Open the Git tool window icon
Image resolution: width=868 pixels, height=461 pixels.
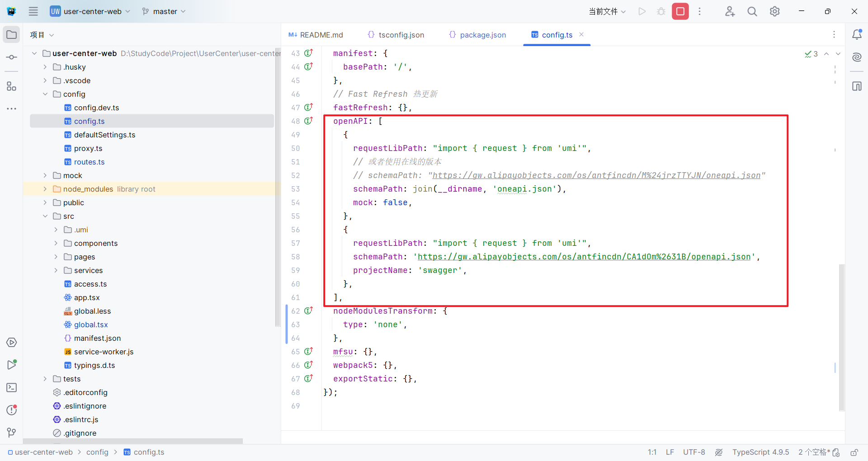pyautogui.click(x=12, y=433)
